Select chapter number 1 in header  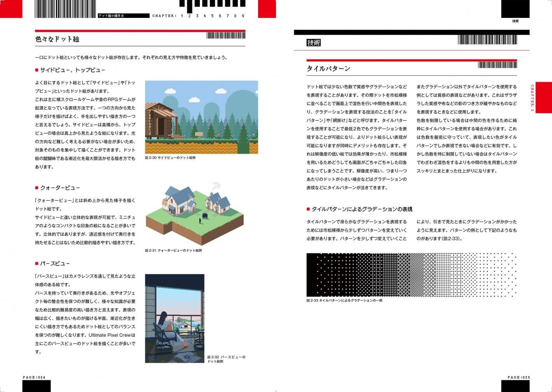click(x=182, y=16)
